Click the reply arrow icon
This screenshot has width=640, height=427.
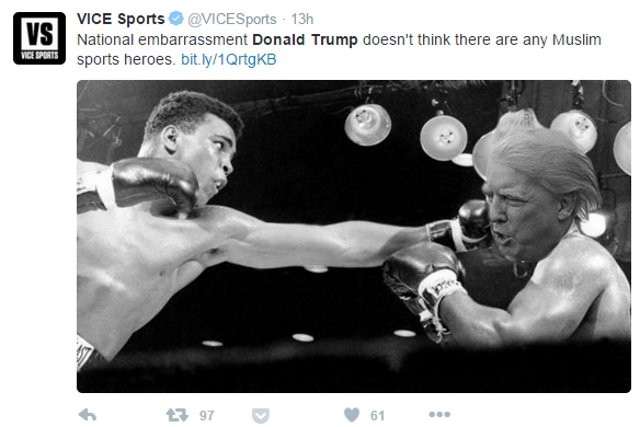pos(87,415)
